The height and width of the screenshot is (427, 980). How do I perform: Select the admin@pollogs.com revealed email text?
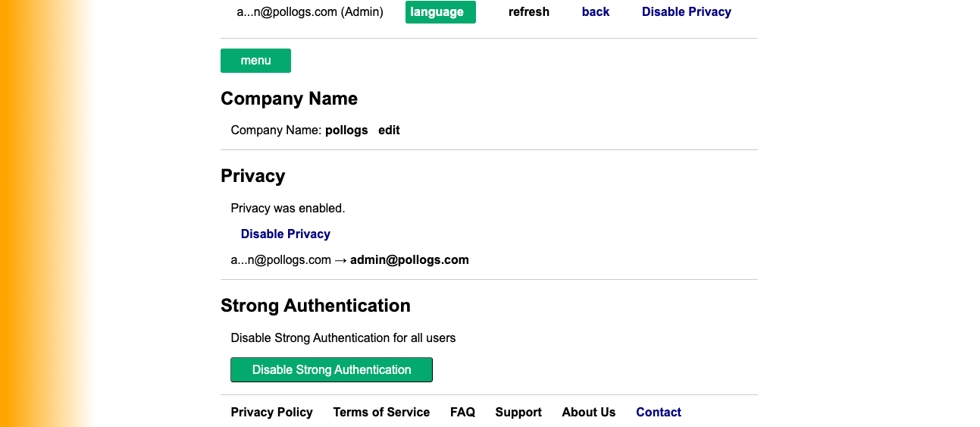(x=409, y=260)
